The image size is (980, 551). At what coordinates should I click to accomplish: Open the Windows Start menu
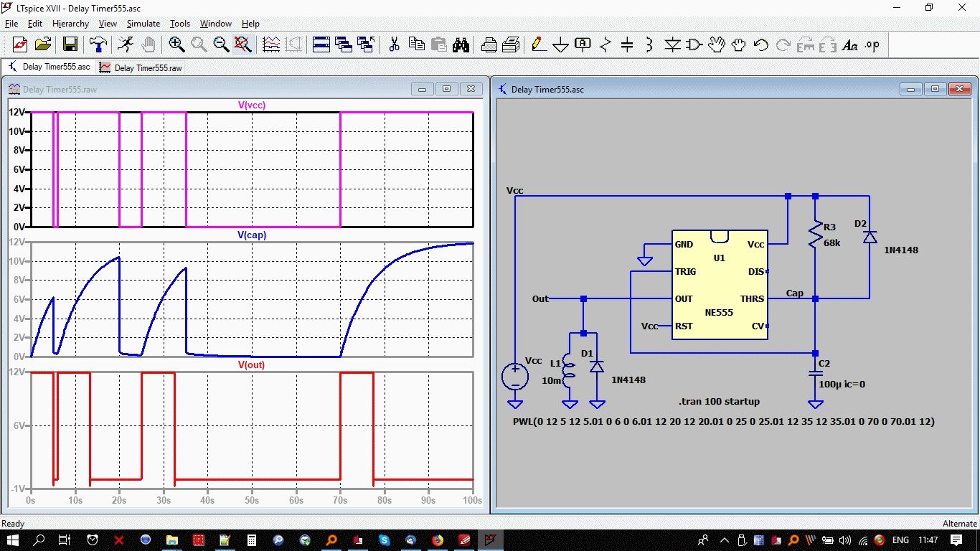(x=12, y=540)
